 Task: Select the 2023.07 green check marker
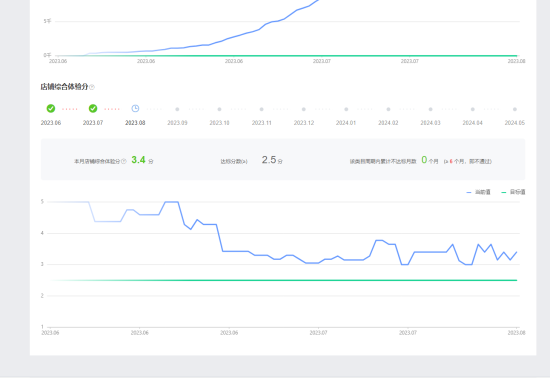pos(93,109)
